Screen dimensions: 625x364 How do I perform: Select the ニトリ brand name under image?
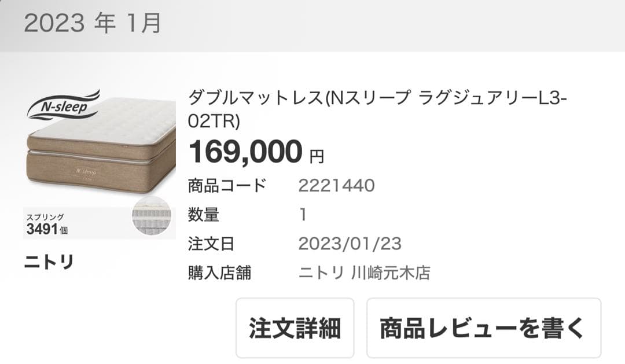click(49, 262)
